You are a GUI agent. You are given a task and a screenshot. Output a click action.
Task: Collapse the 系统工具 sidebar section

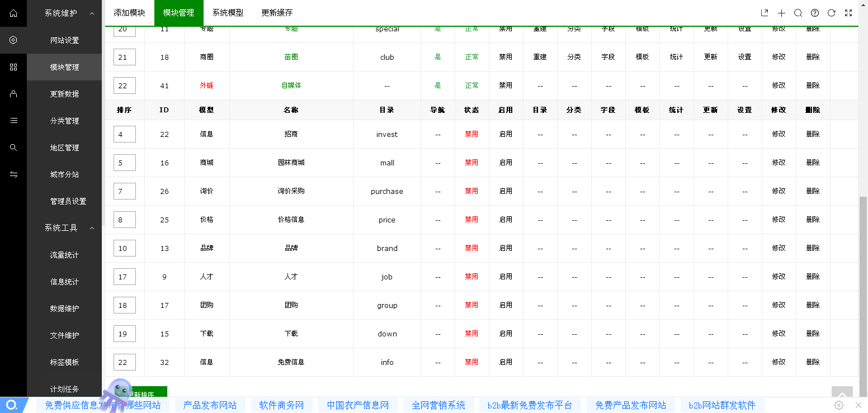pos(92,228)
